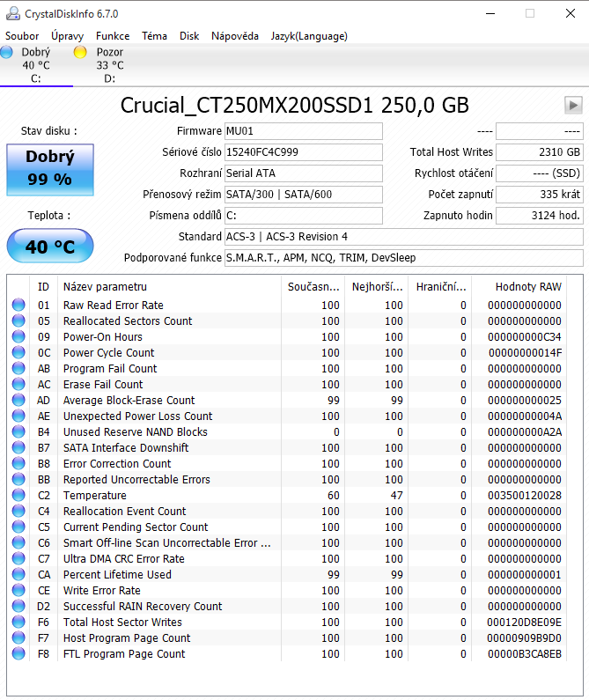589x700 pixels.
Task: Click status circle for Error Correction Count
Action: click(x=18, y=463)
